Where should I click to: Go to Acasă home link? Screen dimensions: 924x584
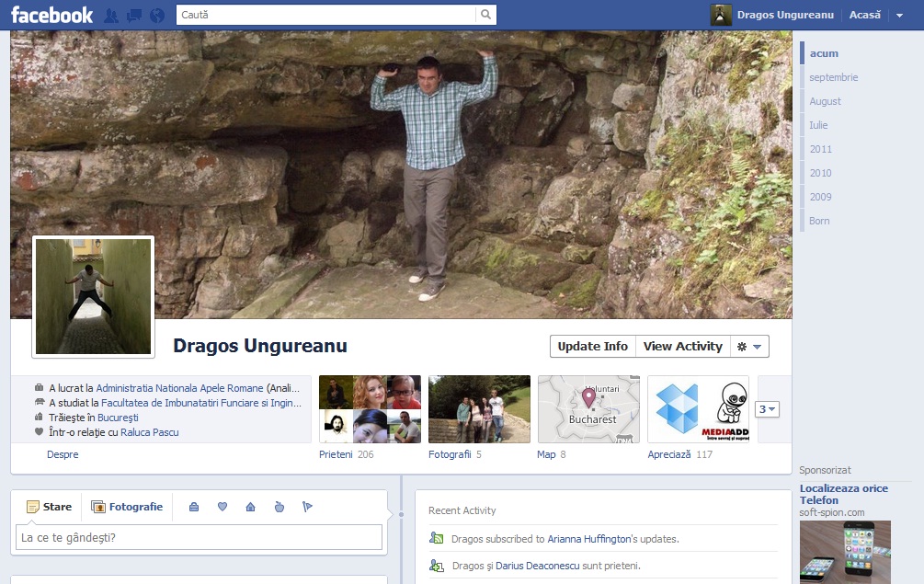[x=864, y=15]
